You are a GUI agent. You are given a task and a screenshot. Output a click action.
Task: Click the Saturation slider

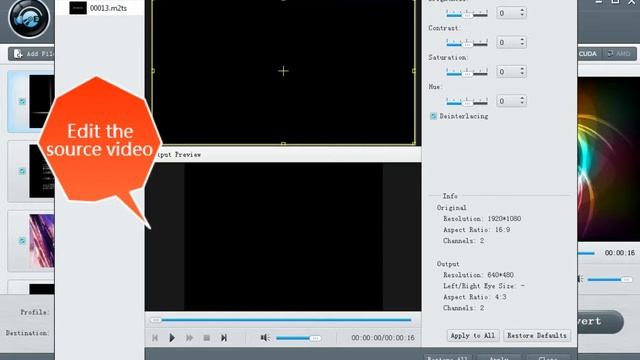pos(467,72)
